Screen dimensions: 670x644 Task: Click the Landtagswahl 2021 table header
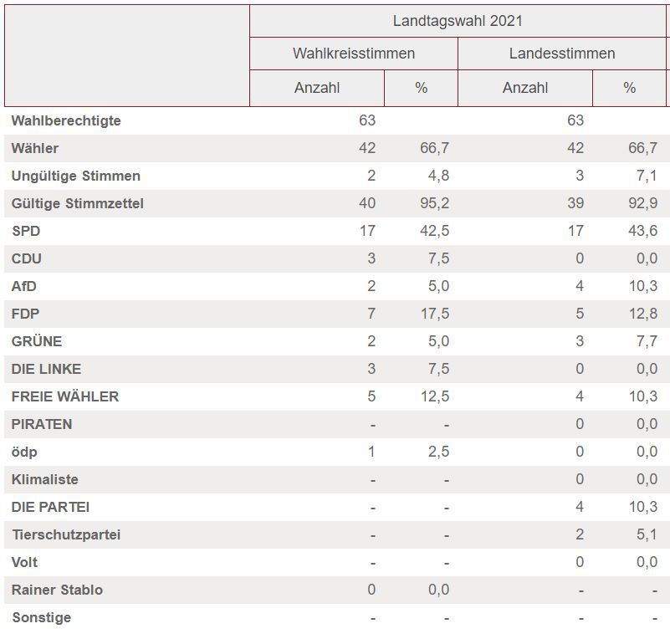(458, 21)
